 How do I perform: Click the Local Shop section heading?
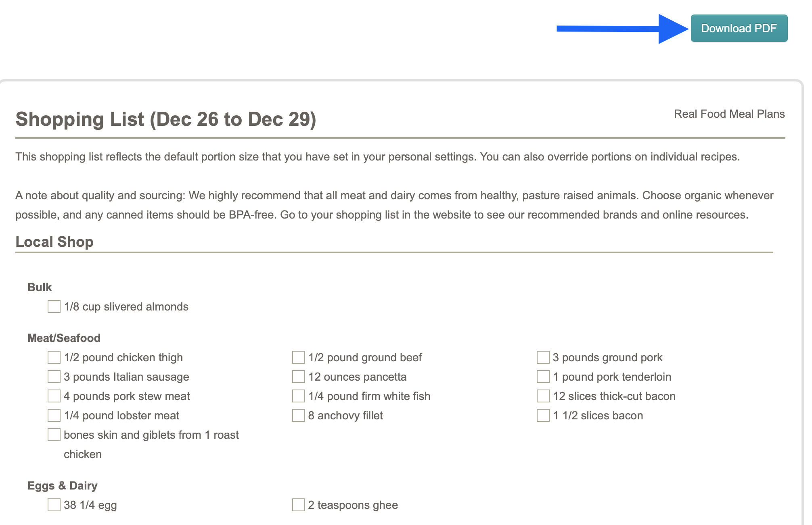click(54, 242)
